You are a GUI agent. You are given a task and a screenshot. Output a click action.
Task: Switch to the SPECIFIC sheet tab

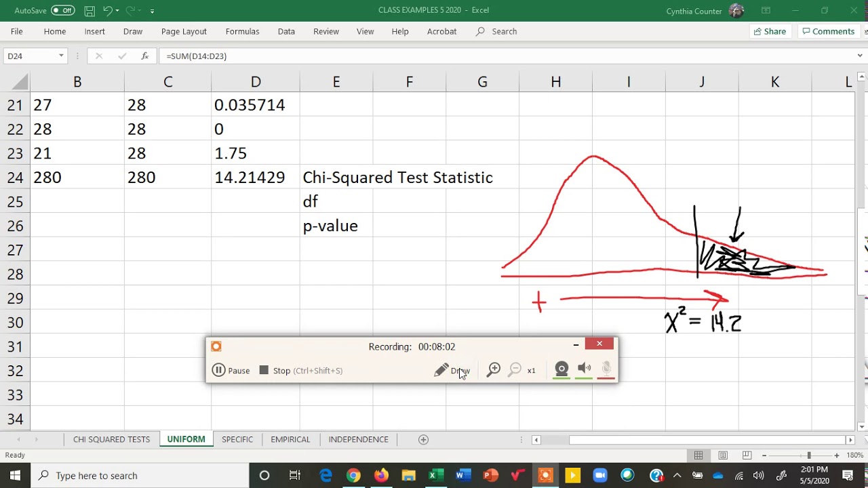tap(237, 439)
